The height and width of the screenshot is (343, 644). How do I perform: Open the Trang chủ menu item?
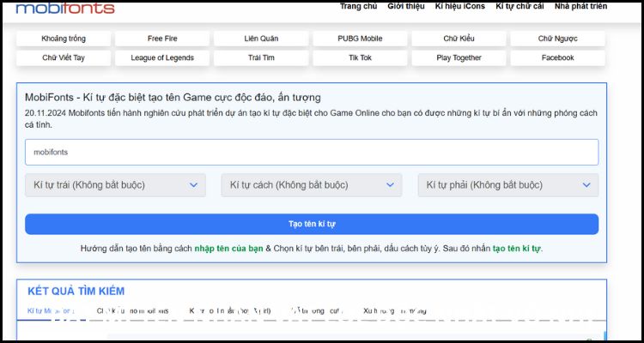tap(358, 7)
